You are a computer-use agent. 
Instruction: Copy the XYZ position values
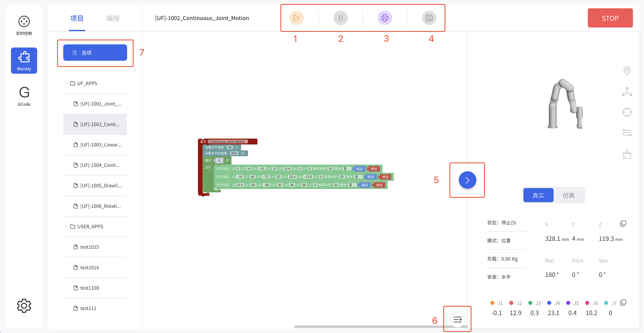pyautogui.click(x=623, y=223)
